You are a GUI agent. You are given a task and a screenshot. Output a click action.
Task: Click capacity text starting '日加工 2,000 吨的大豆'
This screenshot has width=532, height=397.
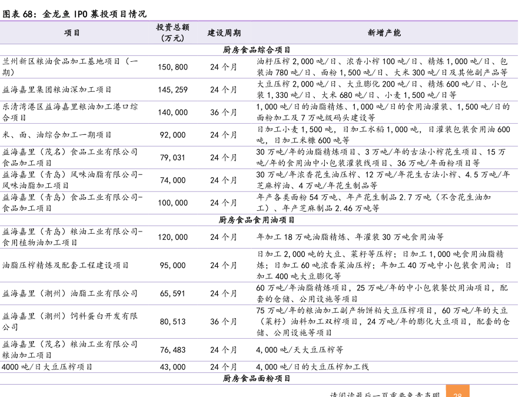coord(384,265)
